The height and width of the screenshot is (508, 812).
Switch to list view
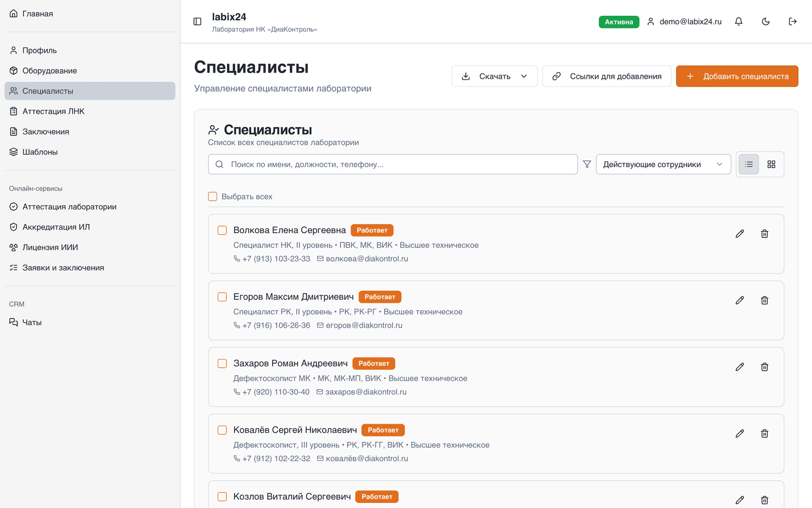tap(749, 164)
